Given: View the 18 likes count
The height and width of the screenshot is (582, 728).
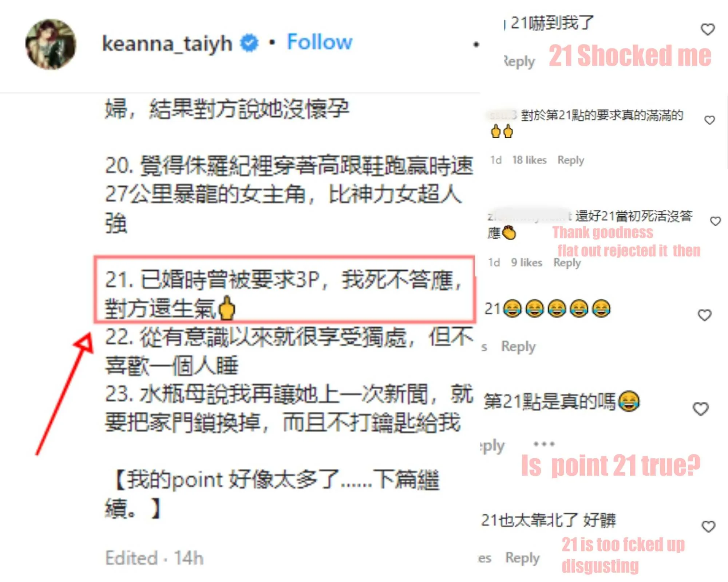Looking at the screenshot, I should 529,160.
